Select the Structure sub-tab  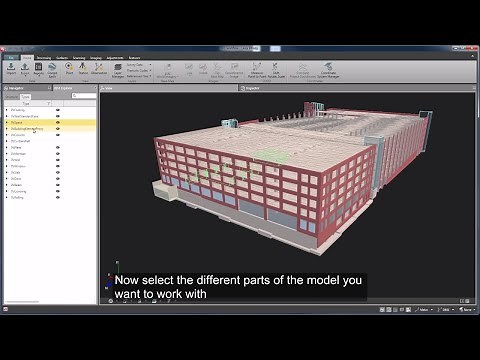(x=12, y=97)
